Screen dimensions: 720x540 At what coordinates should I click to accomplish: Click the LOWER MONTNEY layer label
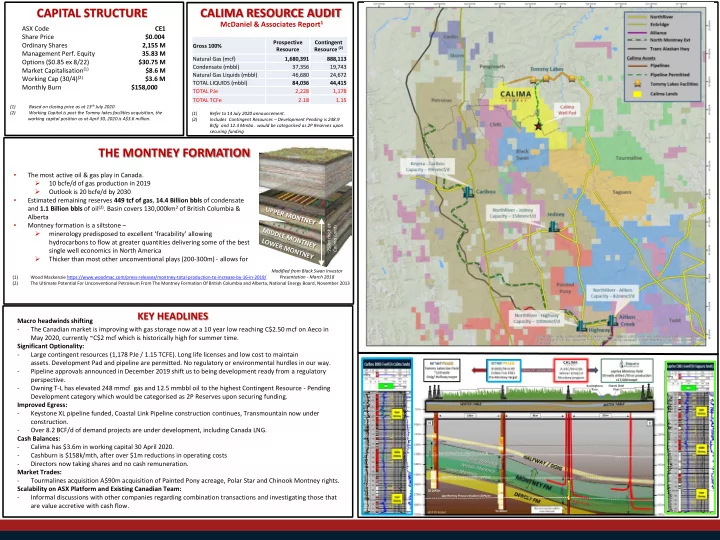[287, 249]
